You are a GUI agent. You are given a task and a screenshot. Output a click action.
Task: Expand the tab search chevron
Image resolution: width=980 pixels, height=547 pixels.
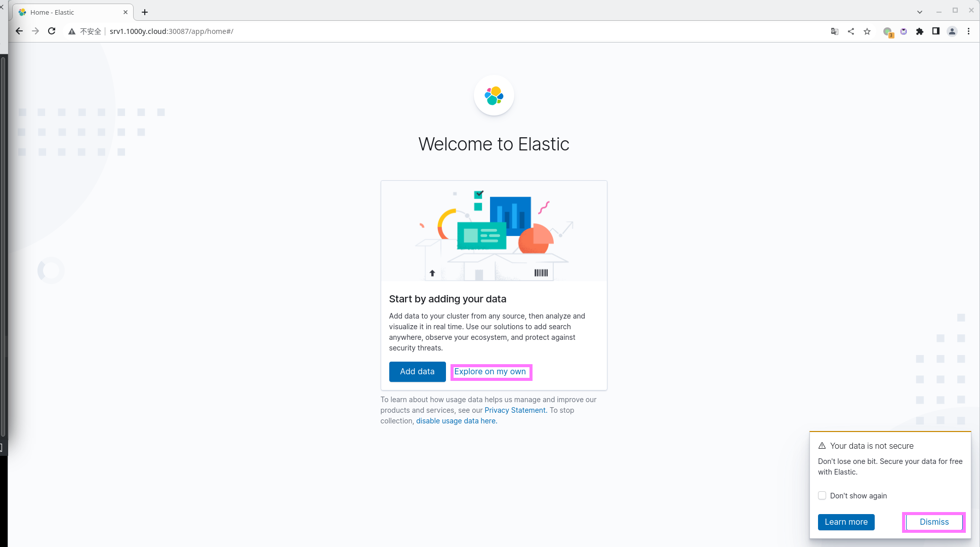click(920, 12)
